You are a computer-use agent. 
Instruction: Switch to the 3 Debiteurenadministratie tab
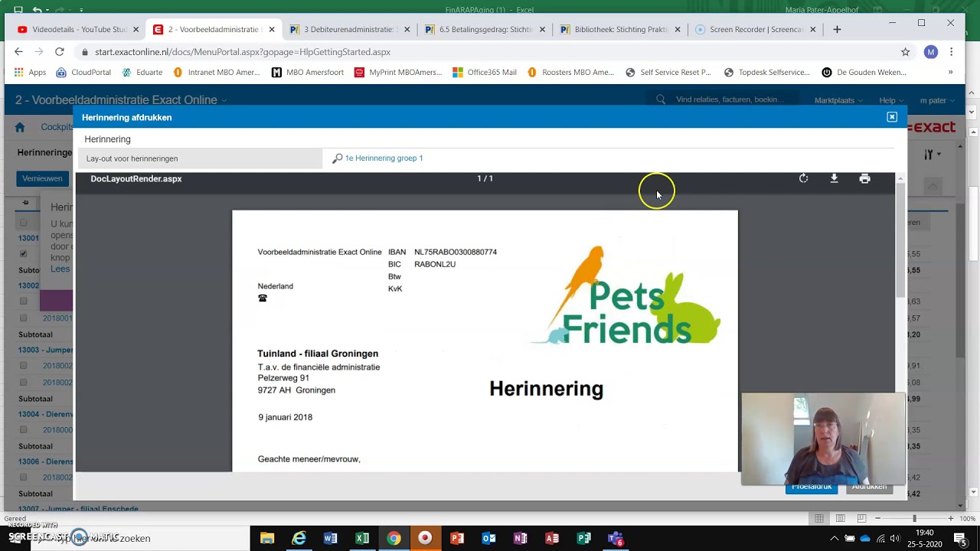[349, 29]
